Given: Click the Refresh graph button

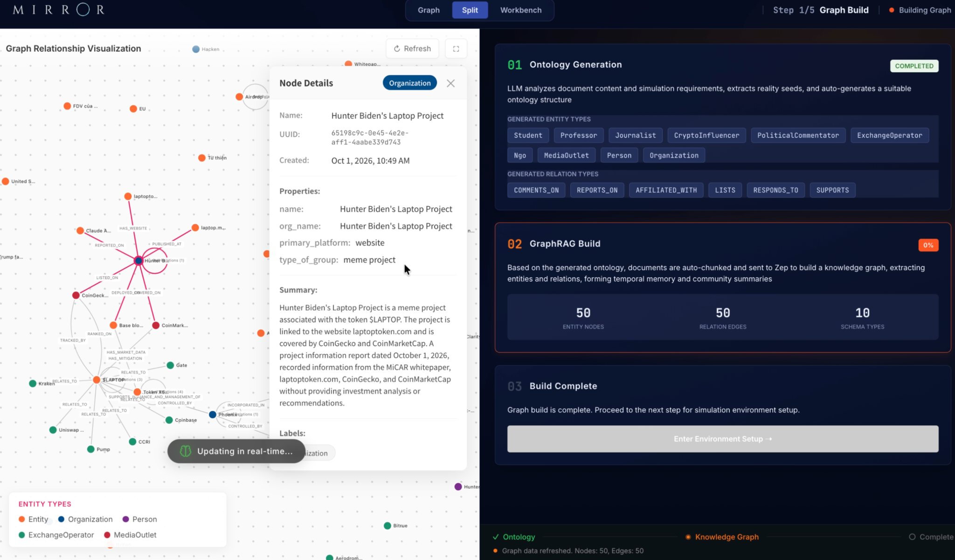Looking at the screenshot, I should (412, 48).
